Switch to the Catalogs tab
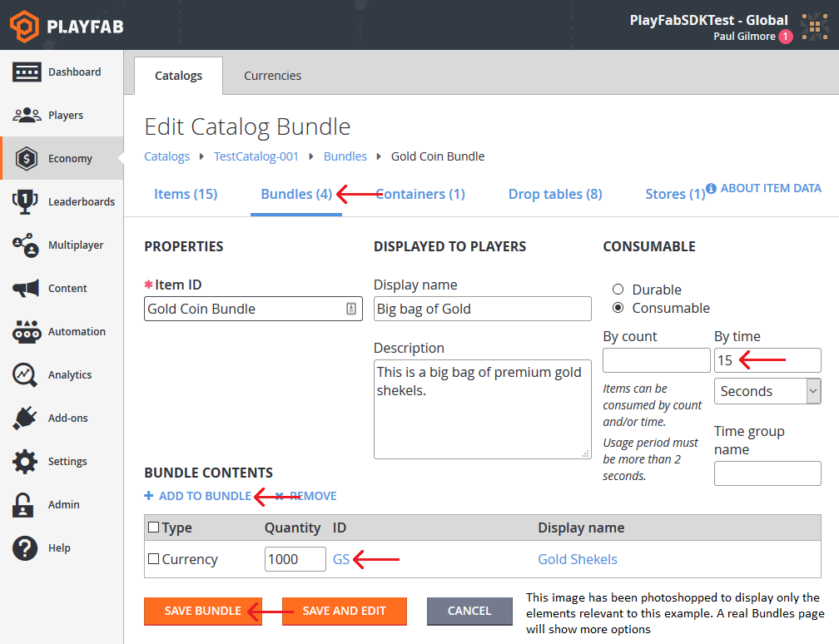Viewport: 839px width, 644px height. coord(179,76)
